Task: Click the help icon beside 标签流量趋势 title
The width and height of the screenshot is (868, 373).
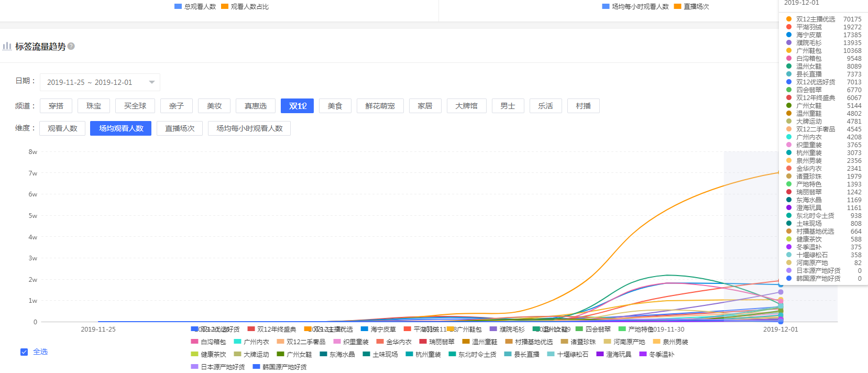Action: [x=71, y=46]
